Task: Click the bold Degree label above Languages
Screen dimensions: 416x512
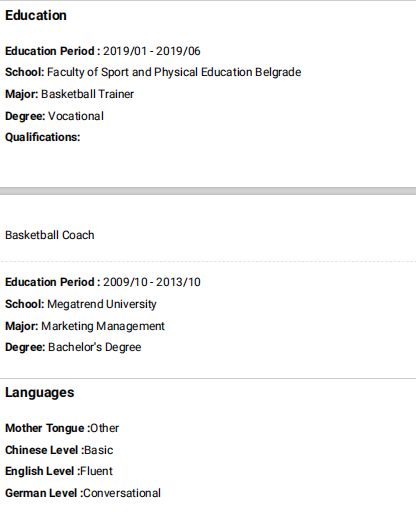Action: coord(25,347)
